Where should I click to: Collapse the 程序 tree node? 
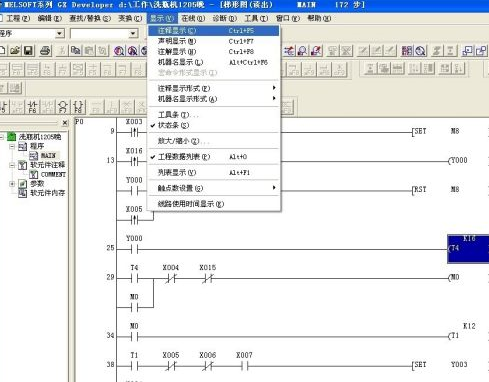coord(12,146)
